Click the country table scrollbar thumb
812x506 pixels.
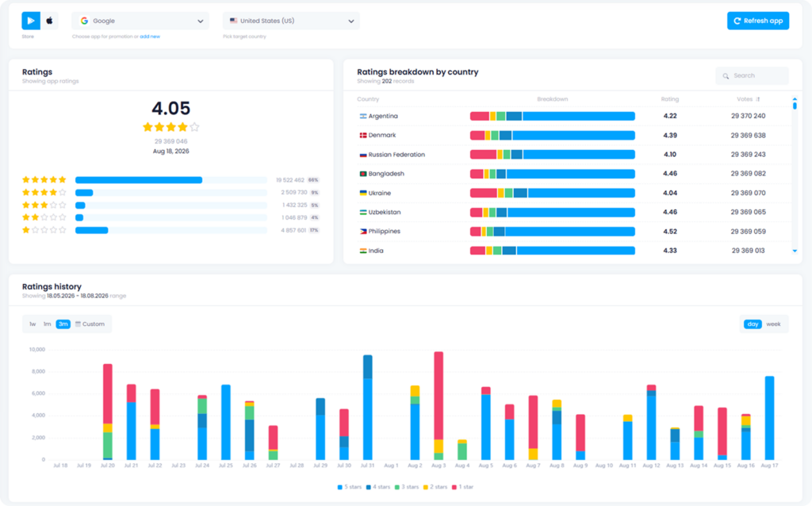pos(795,105)
